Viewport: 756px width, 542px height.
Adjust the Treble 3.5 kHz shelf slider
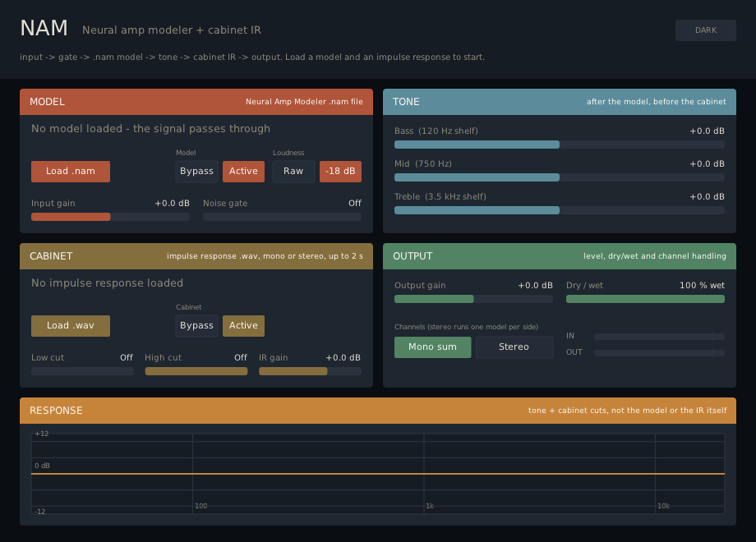[560, 210]
